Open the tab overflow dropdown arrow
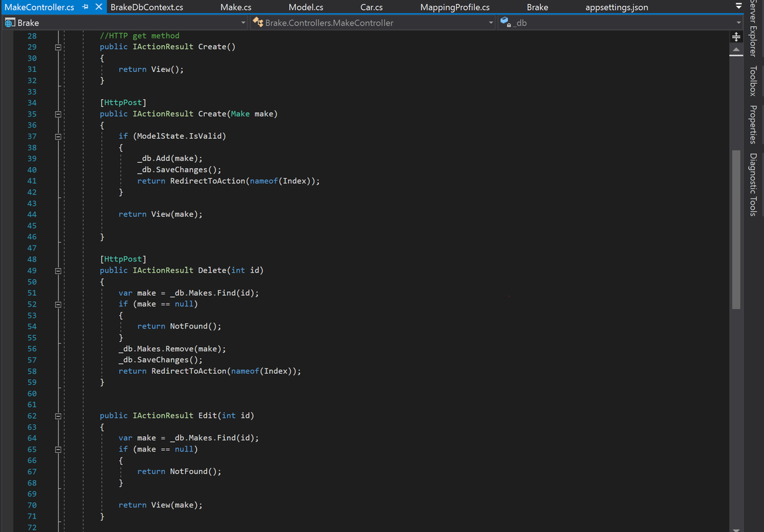 [x=738, y=5]
